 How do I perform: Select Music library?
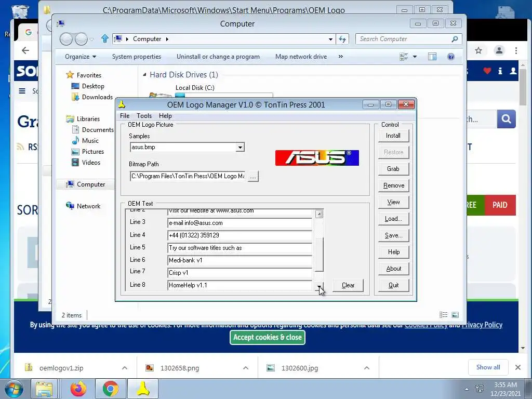coord(90,140)
